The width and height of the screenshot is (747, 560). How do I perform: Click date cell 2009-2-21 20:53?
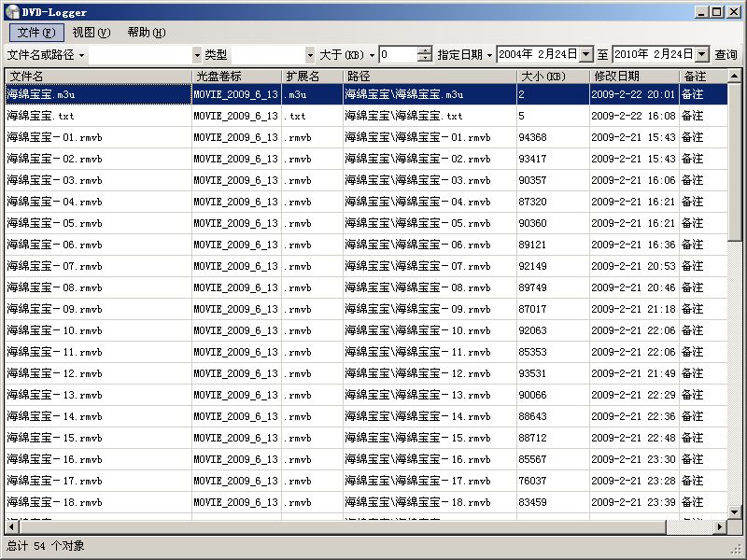[x=635, y=266]
